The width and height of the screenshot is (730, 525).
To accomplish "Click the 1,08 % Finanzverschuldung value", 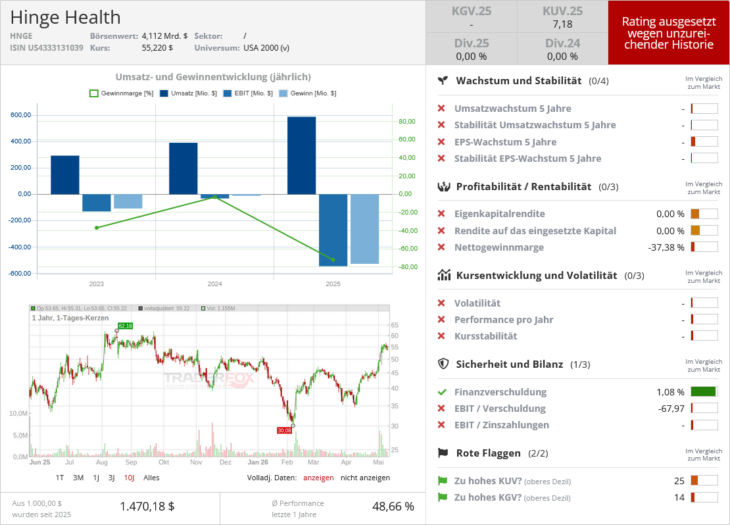I will [670, 392].
